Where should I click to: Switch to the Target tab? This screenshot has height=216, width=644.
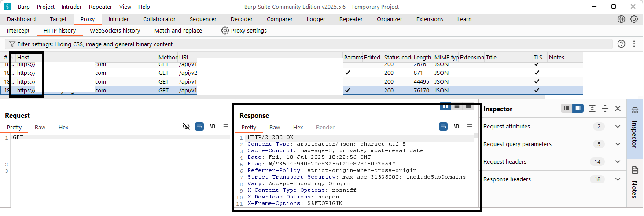(x=58, y=19)
